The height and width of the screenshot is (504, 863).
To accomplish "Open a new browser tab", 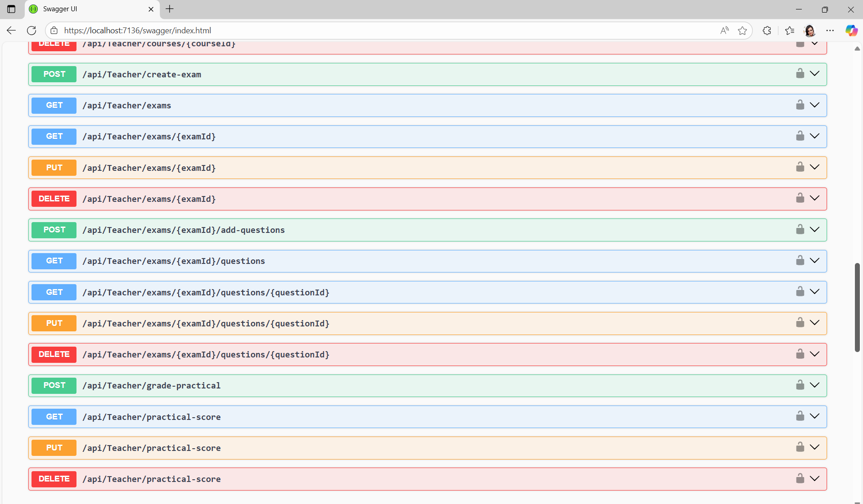I will click(x=170, y=9).
